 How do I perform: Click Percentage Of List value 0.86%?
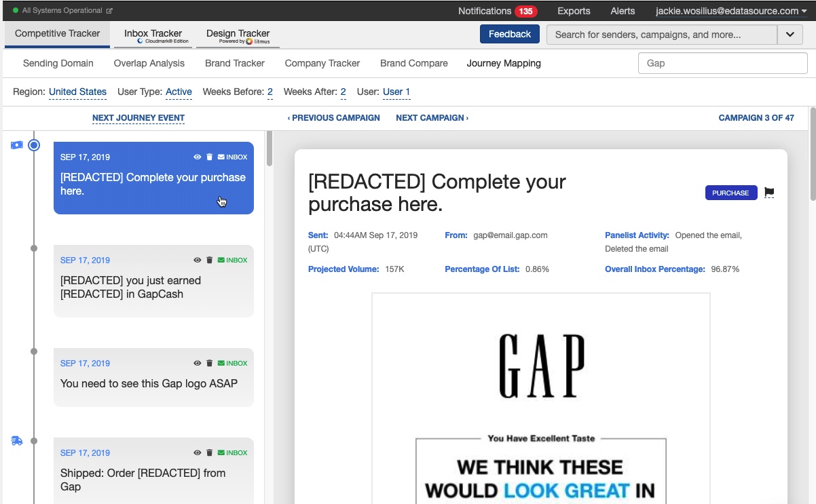click(536, 269)
